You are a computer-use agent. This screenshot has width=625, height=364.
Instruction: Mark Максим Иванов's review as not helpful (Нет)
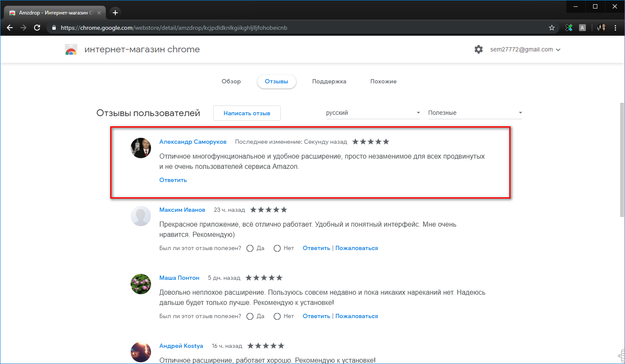277,248
